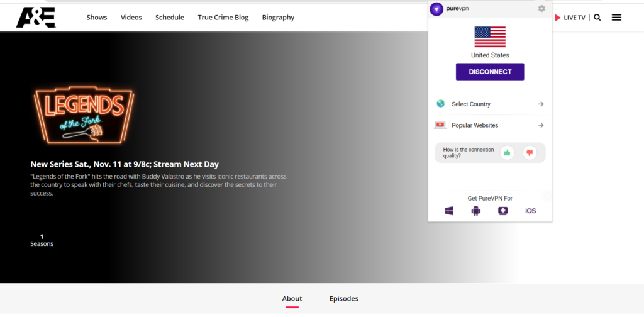This screenshot has width=644, height=317.
Task: Click the Android platform icon
Action: click(x=475, y=211)
